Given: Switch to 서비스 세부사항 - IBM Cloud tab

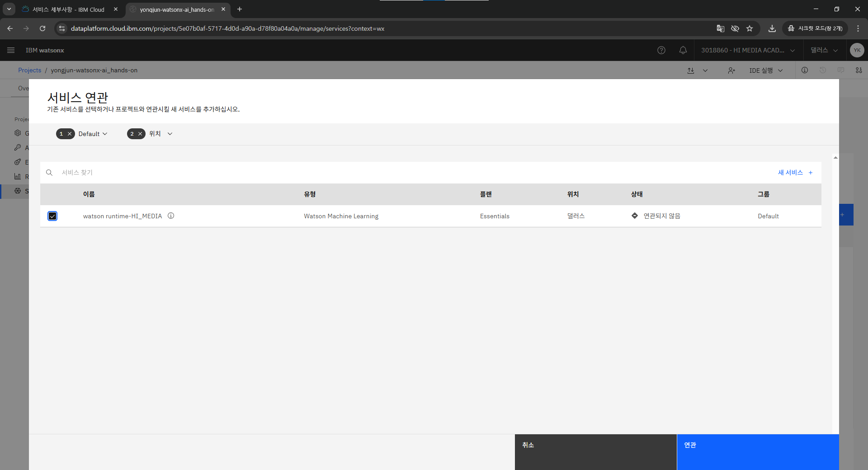Looking at the screenshot, I should pos(68,9).
